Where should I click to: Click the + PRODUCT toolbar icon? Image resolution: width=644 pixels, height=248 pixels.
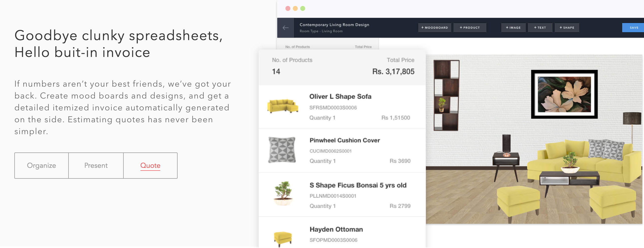pyautogui.click(x=470, y=27)
